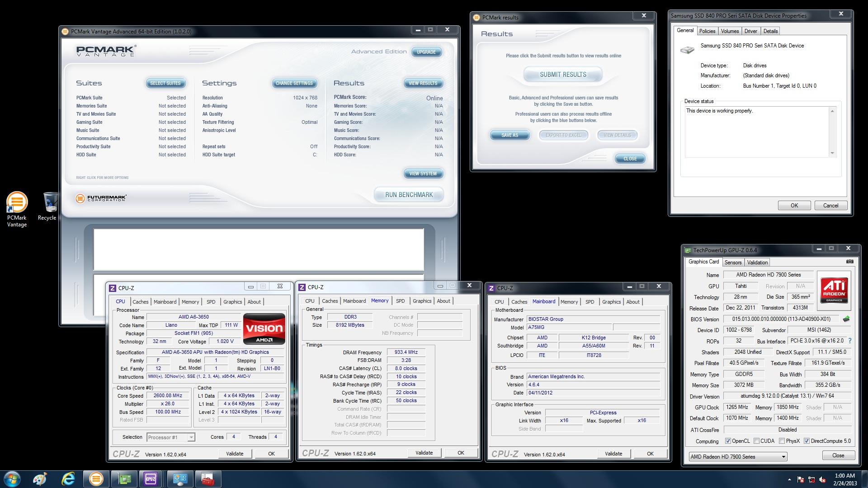The height and width of the screenshot is (488, 868).
Task: Click GPU-Z BIOS save chip icon
Action: pos(846,319)
